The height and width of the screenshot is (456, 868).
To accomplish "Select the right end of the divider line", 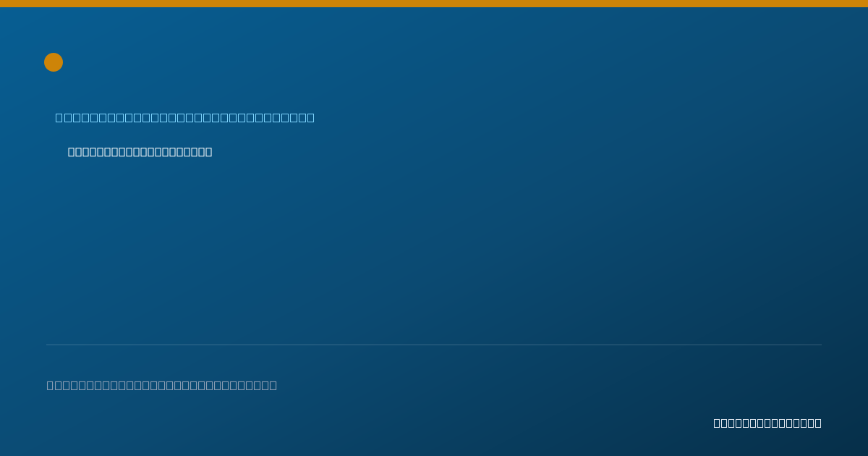I will tap(820, 345).
